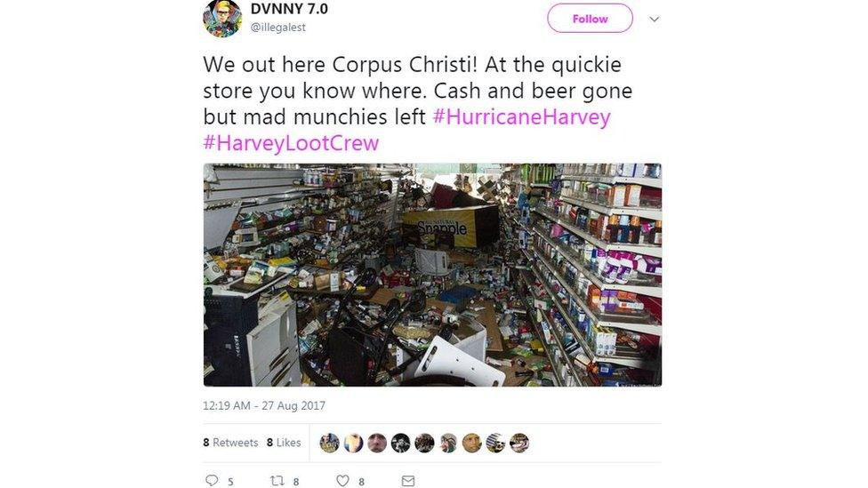Open the #HurricaneHarvey hashtag
Viewport: 868px width, 488px height.
click(521, 116)
